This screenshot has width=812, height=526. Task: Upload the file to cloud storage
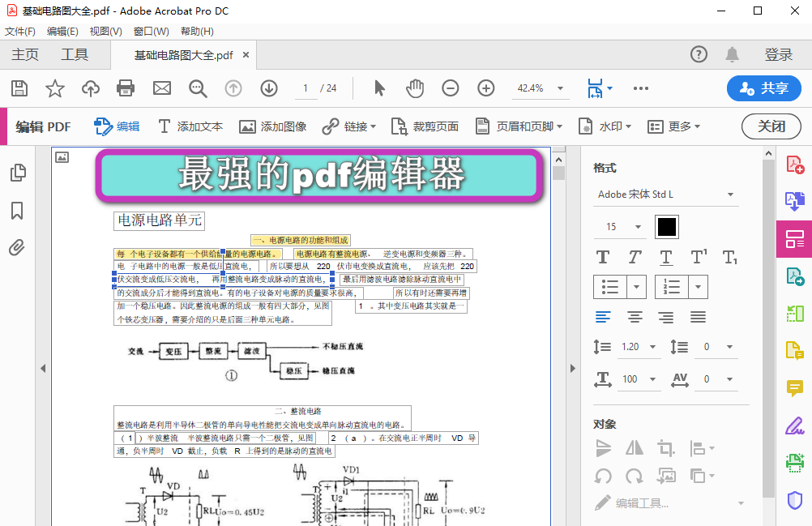[91, 88]
